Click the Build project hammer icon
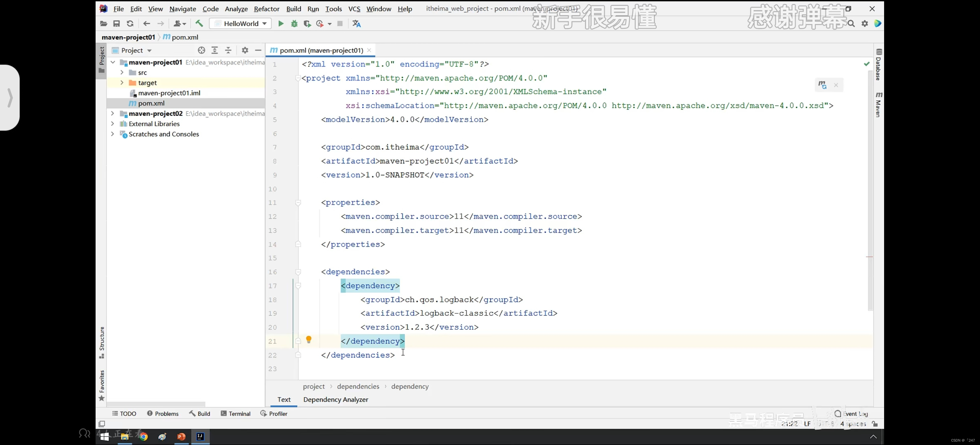This screenshot has width=980, height=445. click(199, 23)
